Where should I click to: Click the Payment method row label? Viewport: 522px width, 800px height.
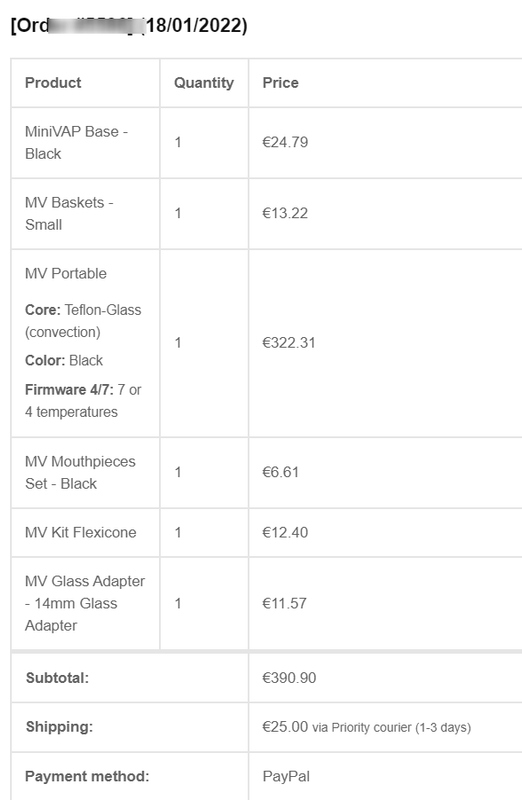[x=87, y=776]
